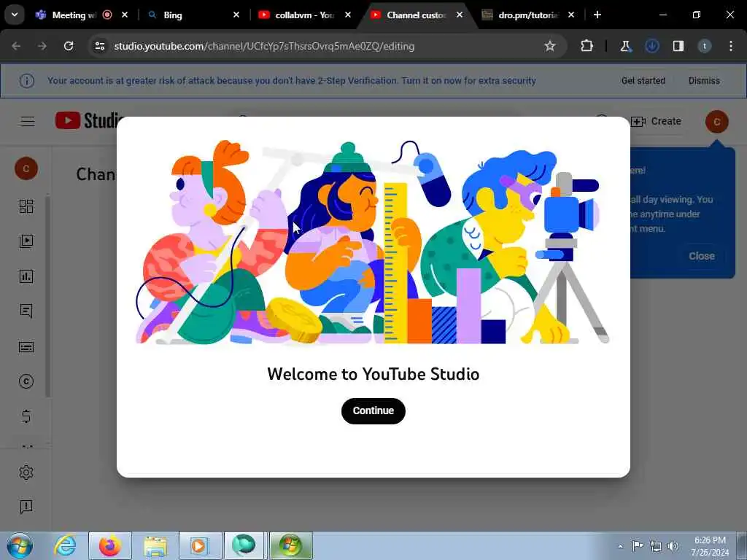Open the Chrome Labs flask icon
This screenshot has height=560, width=747.
coord(625,46)
